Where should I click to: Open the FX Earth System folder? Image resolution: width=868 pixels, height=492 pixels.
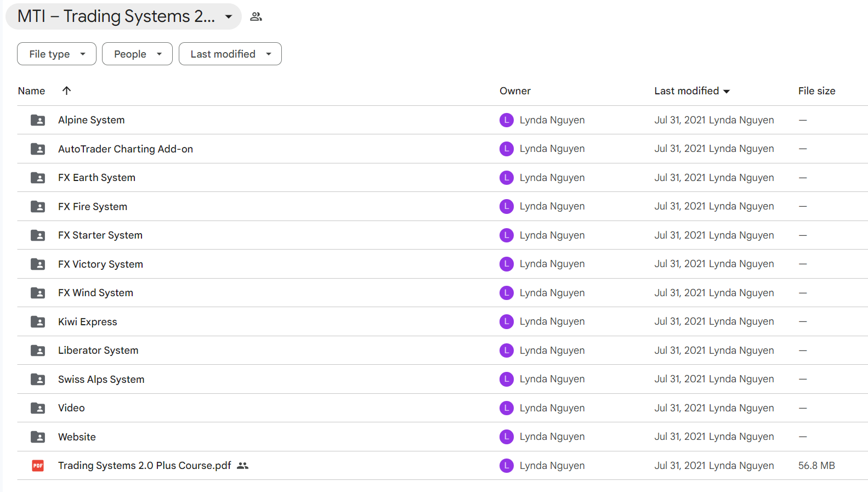[97, 178]
